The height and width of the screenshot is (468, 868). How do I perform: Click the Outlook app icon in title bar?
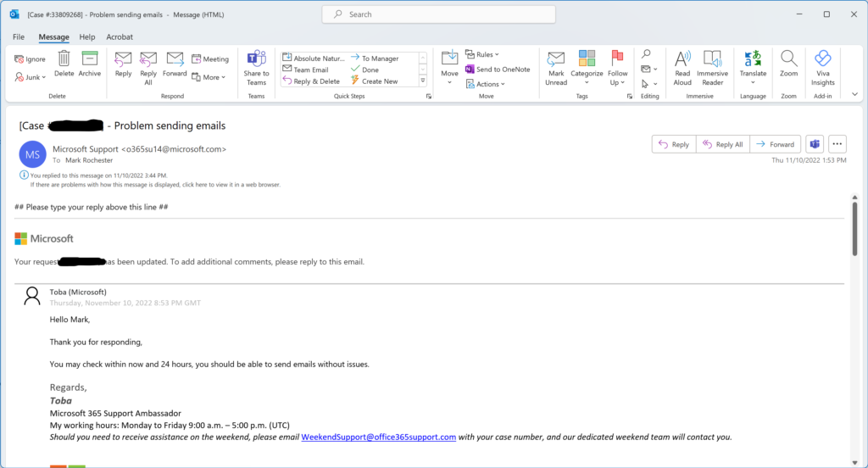tap(14, 14)
